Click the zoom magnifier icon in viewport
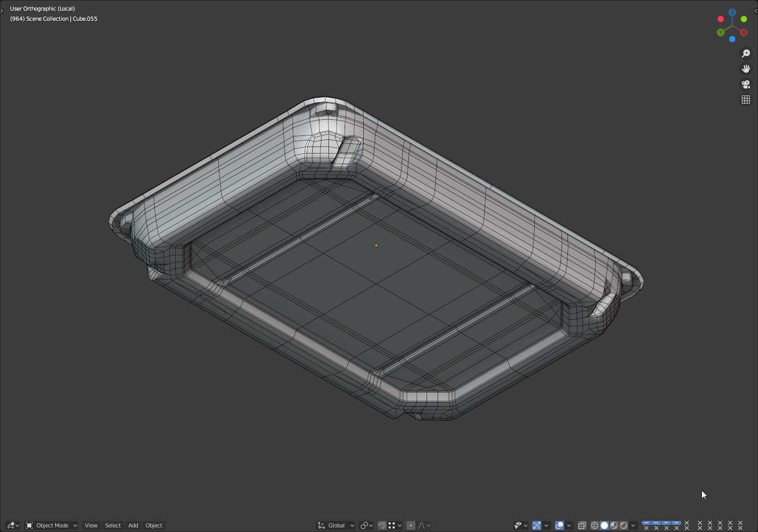Image resolution: width=758 pixels, height=532 pixels. (x=746, y=54)
